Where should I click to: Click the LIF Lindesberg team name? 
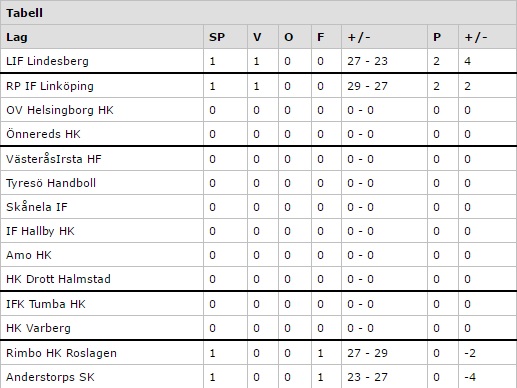pyautogui.click(x=47, y=61)
